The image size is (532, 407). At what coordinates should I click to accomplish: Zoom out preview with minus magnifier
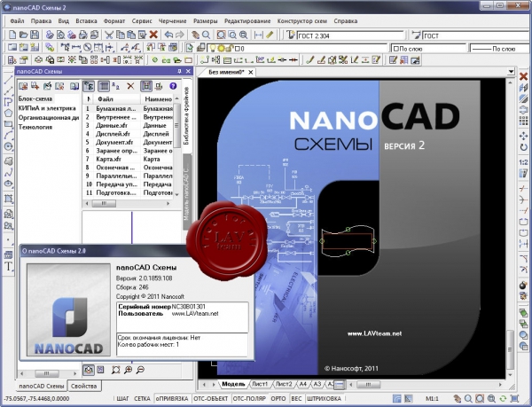140,370
